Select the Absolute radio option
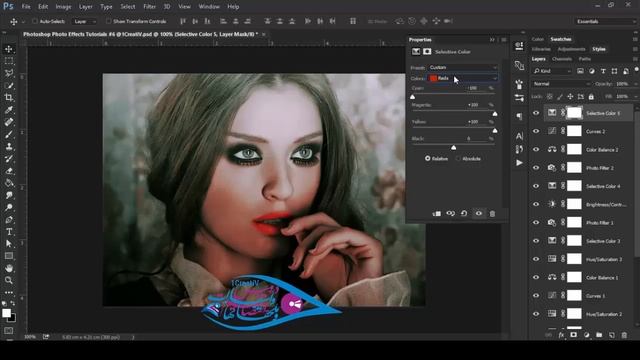The image size is (640, 360). (458, 158)
